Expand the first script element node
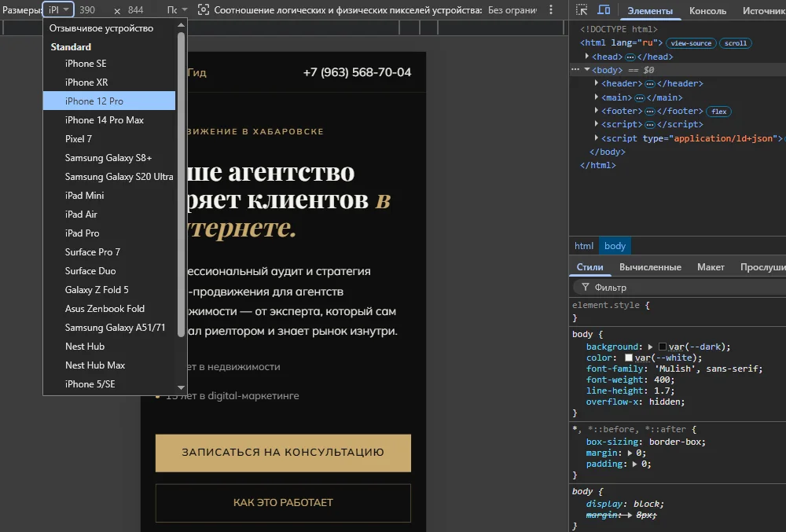The width and height of the screenshot is (786, 532). point(597,123)
